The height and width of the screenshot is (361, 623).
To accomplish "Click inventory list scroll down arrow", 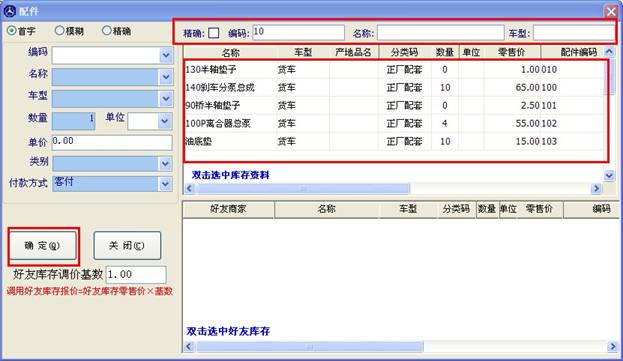I will [609, 175].
